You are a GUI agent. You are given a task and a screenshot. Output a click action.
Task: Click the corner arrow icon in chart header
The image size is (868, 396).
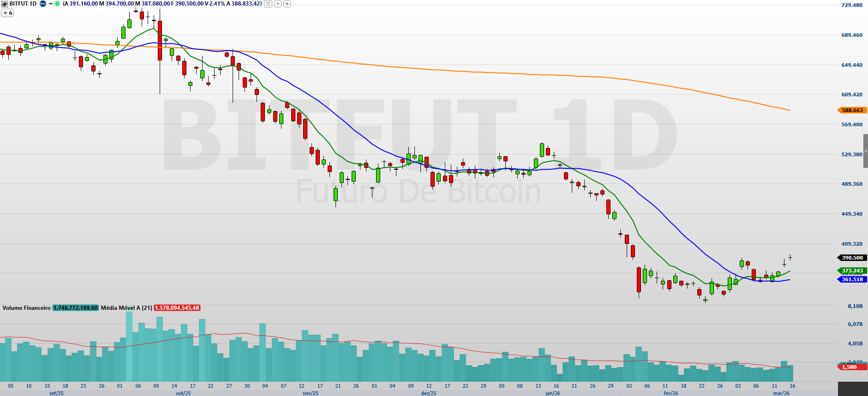click(278, 4)
